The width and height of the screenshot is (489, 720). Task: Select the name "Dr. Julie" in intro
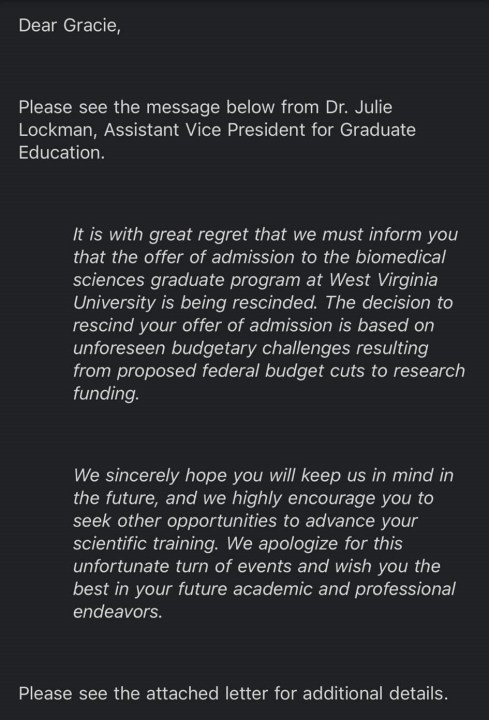pos(359,107)
